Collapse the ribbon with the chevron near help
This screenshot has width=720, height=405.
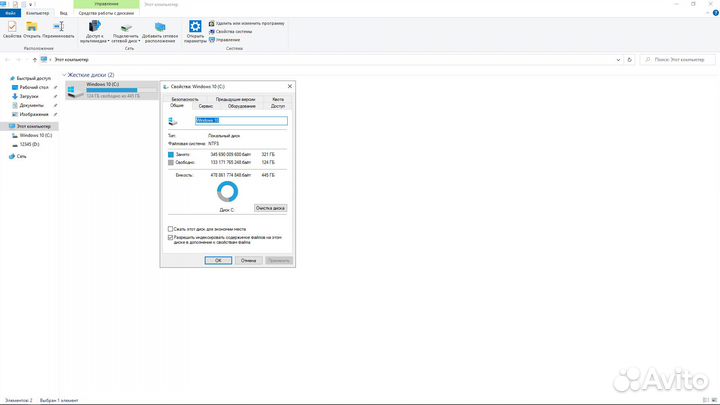[708, 13]
